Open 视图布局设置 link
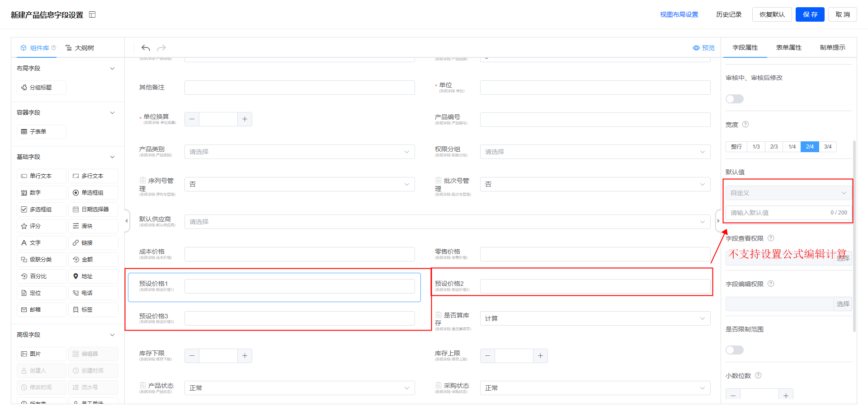Image resolution: width=868 pixels, height=415 pixels. pos(679,14)
